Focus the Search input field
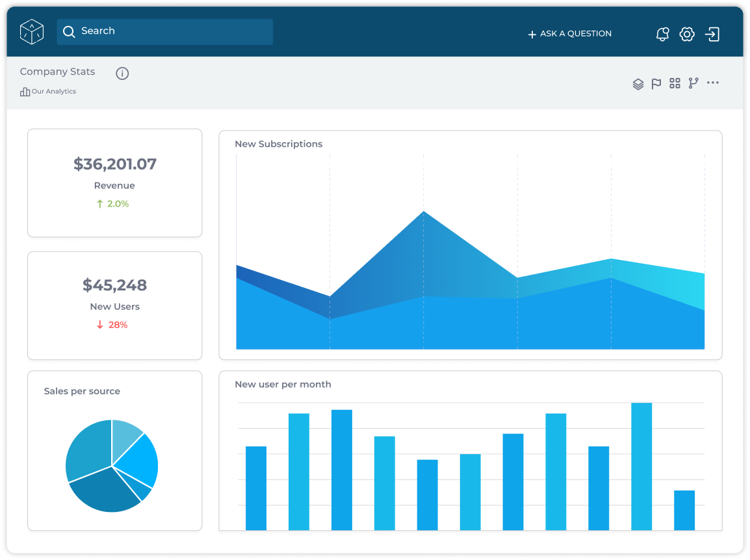Viewport: 750px width, 560px height. [164, 32]
